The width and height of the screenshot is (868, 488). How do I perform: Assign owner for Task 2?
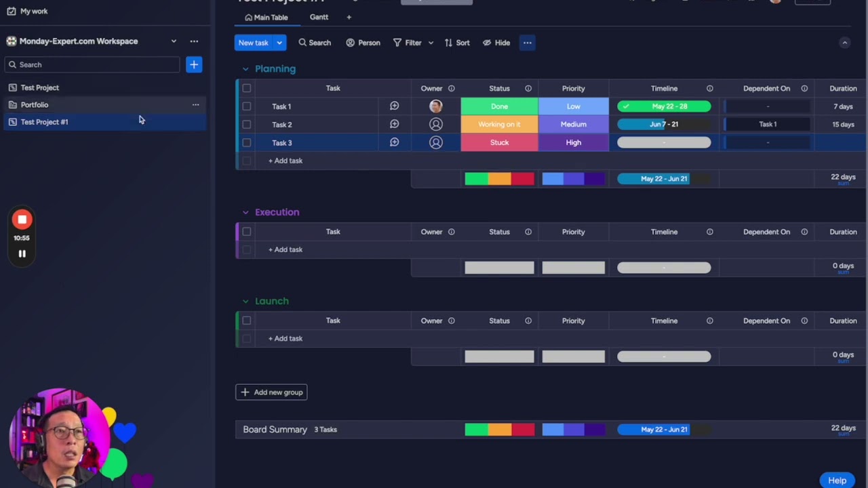click(435, 124)
